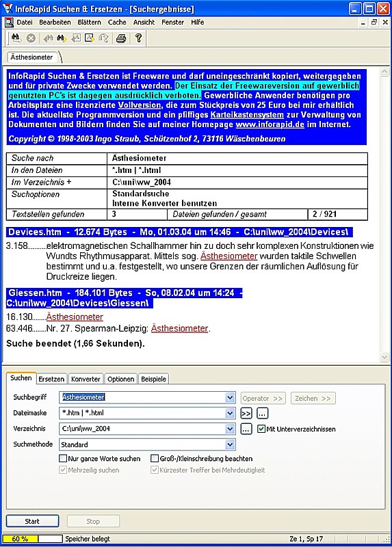Select the Ästhesiometer results tab
392x547 pixels.
coord(31,57)
